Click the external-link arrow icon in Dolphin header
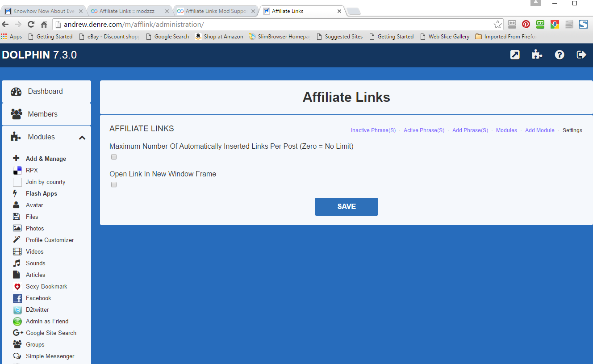Image resolution: width=593 pixels, height=364 pixels. [515, 54]
